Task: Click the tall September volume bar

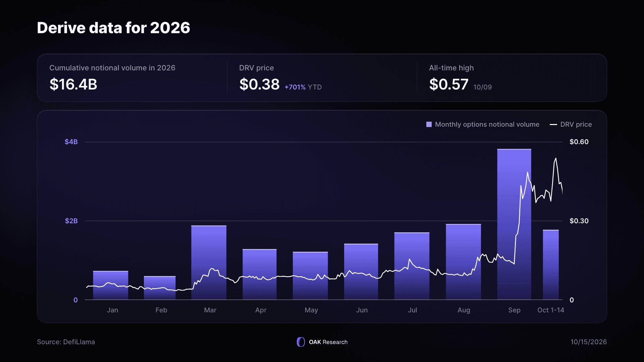Action: (514, 224)
